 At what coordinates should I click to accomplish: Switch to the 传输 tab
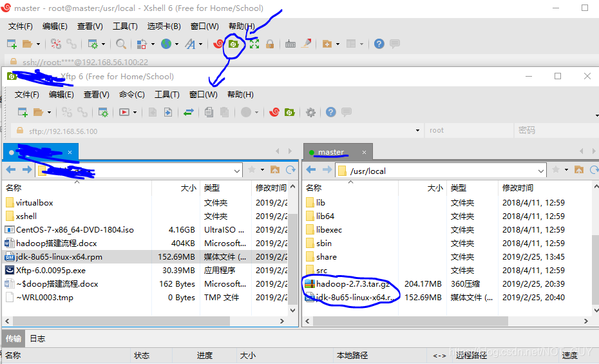pos(14,338)
